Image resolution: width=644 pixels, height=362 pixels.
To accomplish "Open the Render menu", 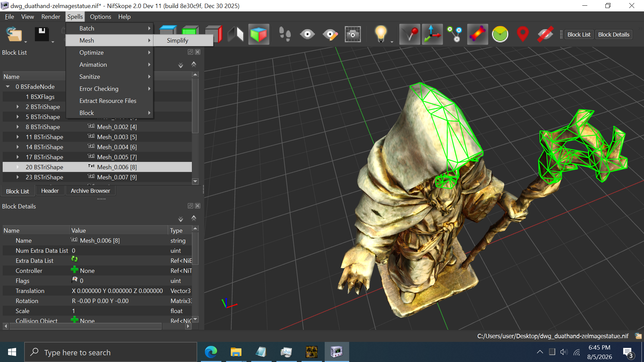I will tap(51, 16).
